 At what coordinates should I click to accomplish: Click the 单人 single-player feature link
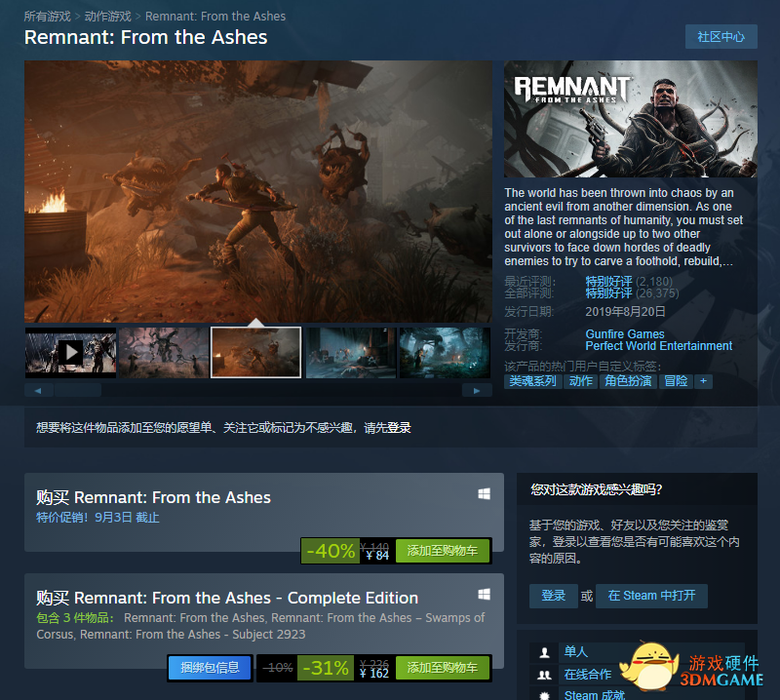point(576,652)
